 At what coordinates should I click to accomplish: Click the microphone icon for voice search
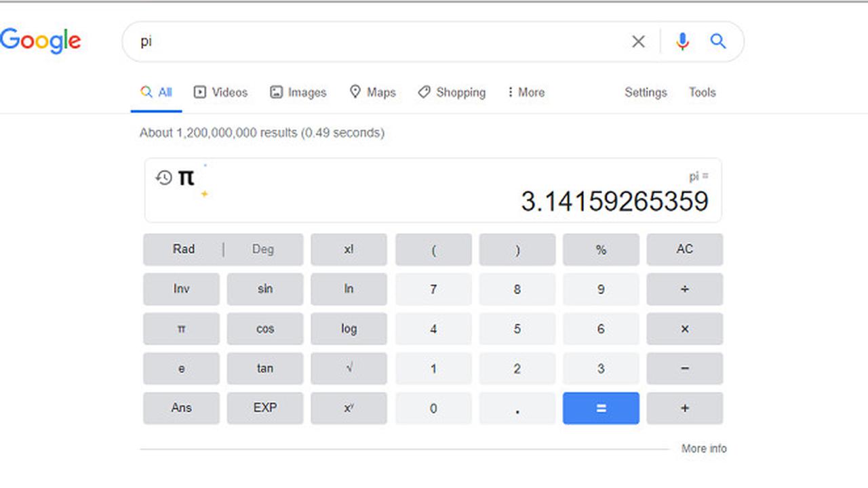(682, 41)
